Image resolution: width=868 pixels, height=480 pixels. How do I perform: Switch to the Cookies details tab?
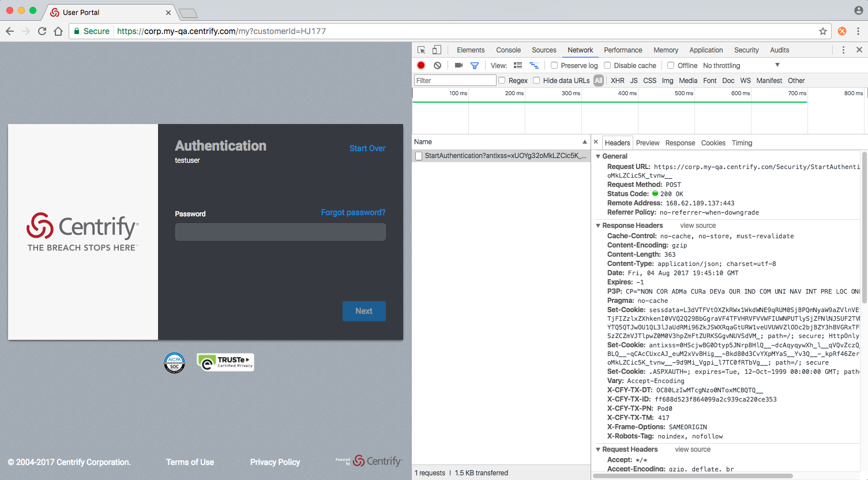713,143
